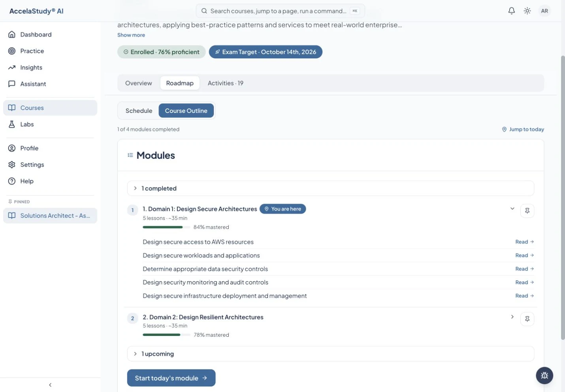
Task: Read Design secure workloads and applications
Action: pyautogui.click(x=524, y=255)
